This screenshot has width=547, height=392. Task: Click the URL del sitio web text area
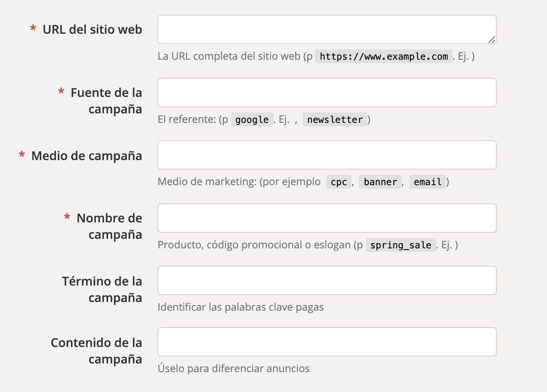(x=327, y=29)
